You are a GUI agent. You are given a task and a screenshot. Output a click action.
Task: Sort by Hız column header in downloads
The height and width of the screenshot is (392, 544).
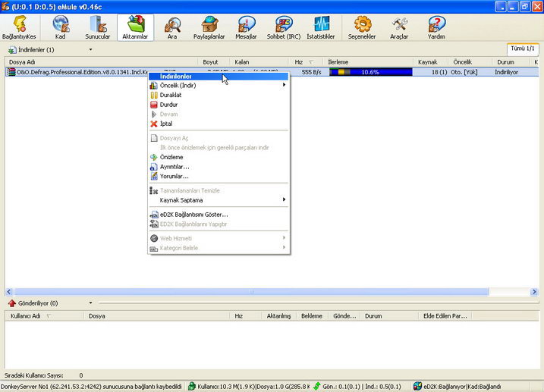click(x=306, y=62)
